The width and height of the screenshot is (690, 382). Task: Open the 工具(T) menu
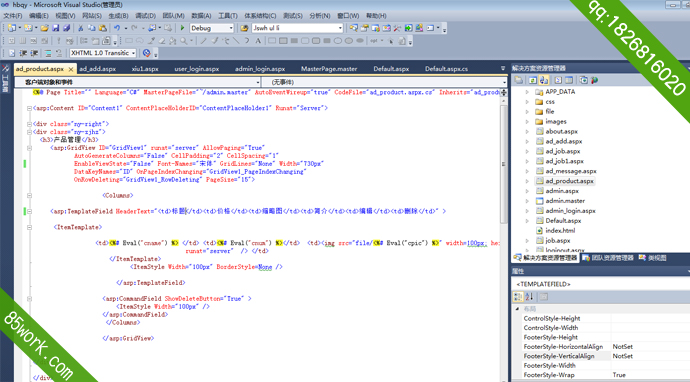pos(228,15)
